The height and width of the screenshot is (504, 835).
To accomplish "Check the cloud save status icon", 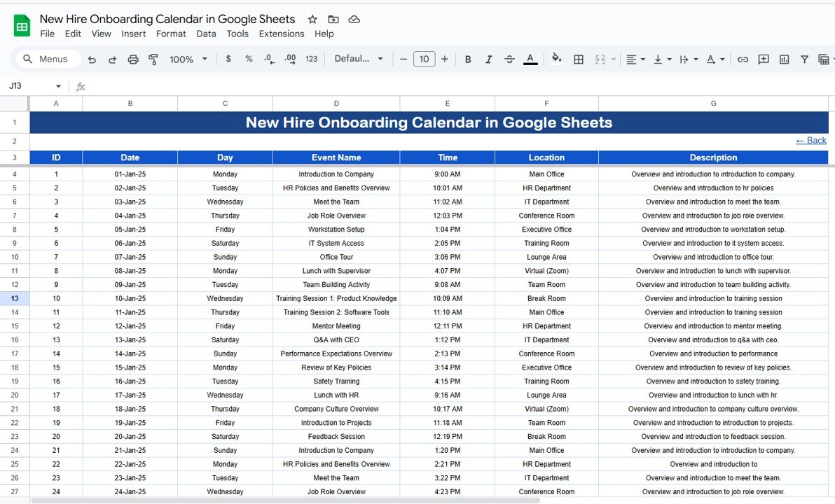I will tap(354, 20).
